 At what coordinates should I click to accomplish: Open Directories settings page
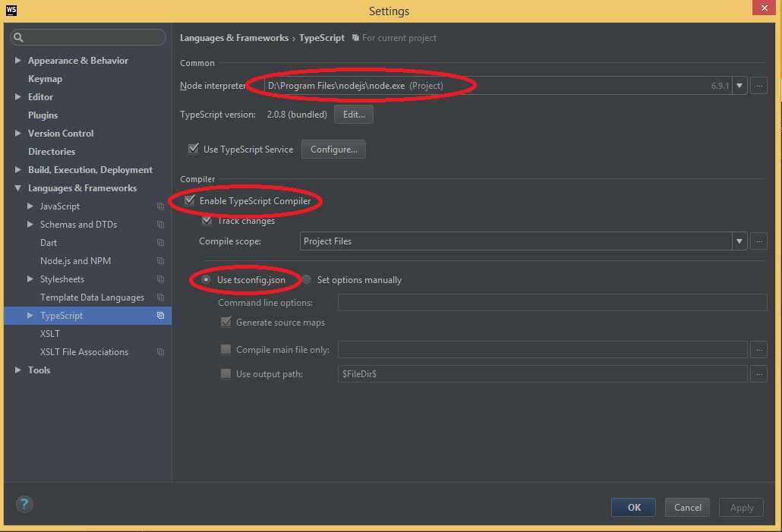tap(52, 152)
